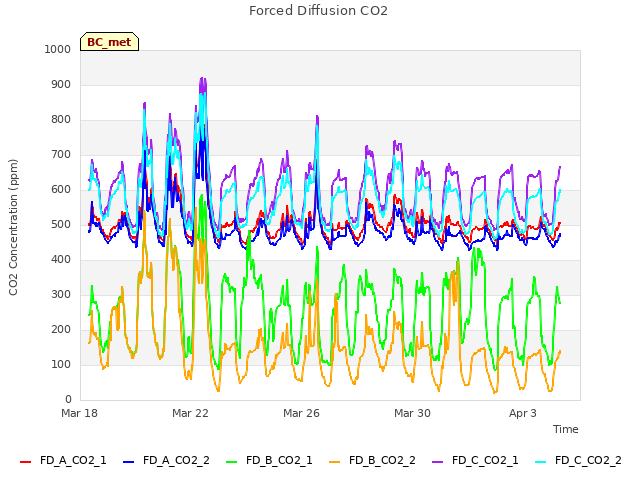Viewport: 640px width, 480px height.
Task: Toggle the FD_A_CO2_1 legend entry
Action: pos(63,460)
